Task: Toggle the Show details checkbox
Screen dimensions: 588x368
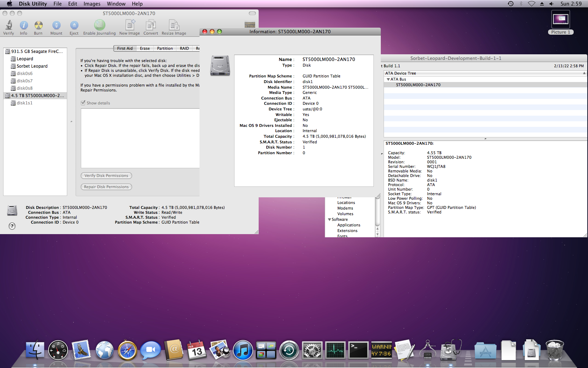Action: point(83,103)
